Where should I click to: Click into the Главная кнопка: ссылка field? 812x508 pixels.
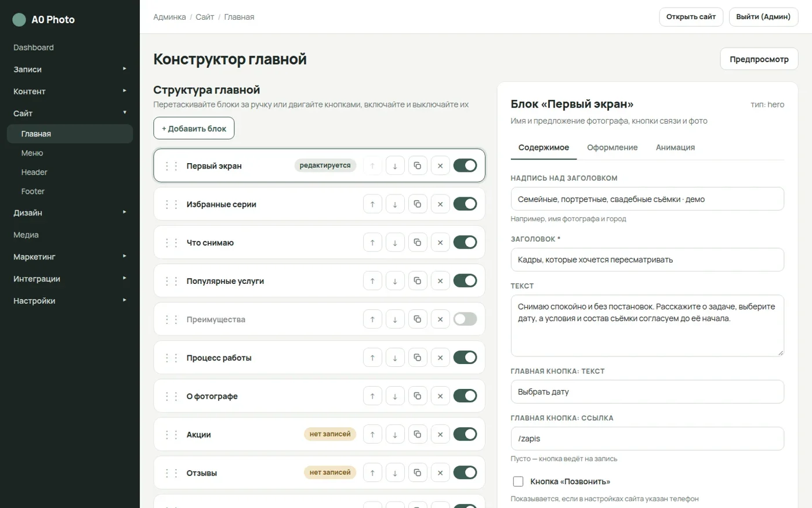647,438
